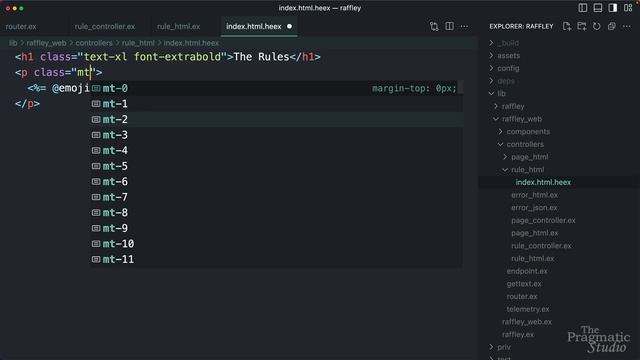This screenshot has height=360, width=640.
Task: Choose mt-0 suggestion
Action: point(276,88)
